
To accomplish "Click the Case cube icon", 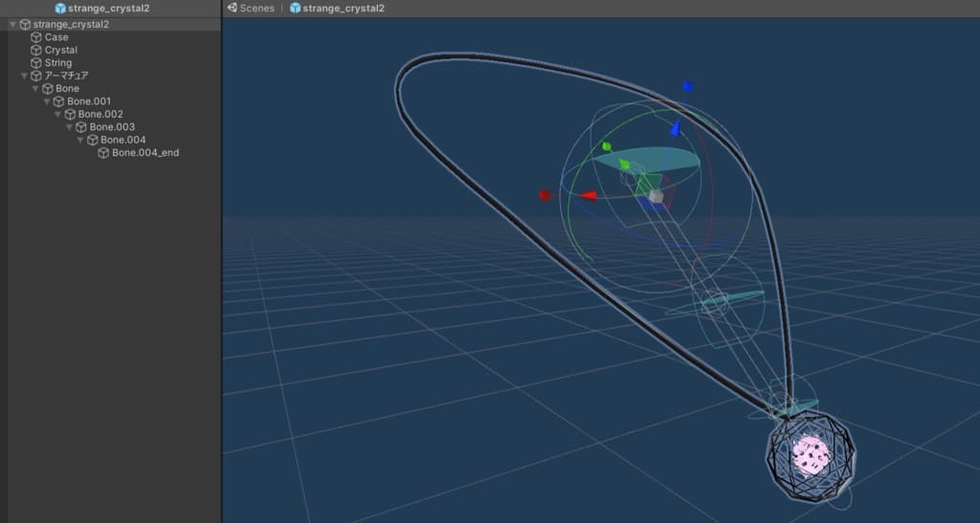I will (x=36, y=37).
